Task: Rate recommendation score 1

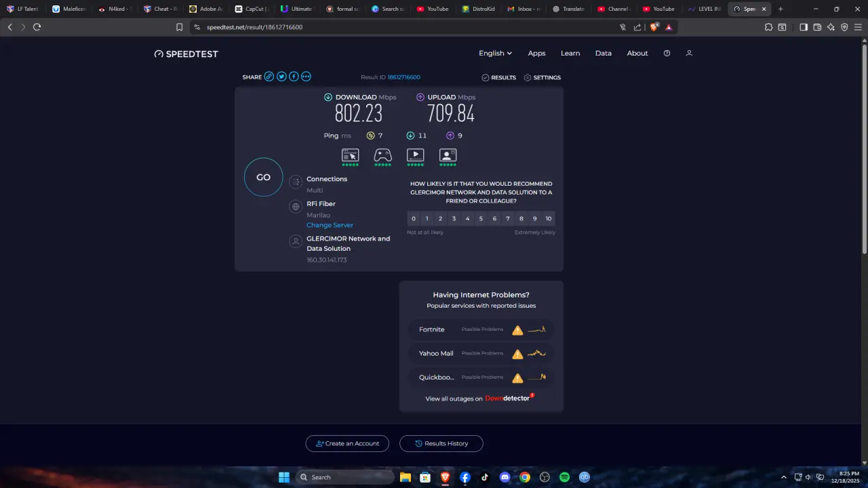Action: [427, 218]
